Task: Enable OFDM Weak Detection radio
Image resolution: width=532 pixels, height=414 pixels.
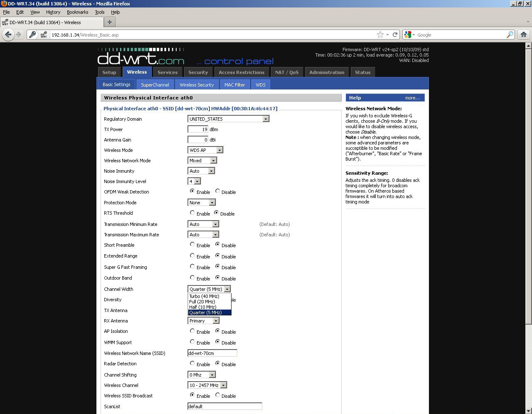Action: (x=192, y=191)
